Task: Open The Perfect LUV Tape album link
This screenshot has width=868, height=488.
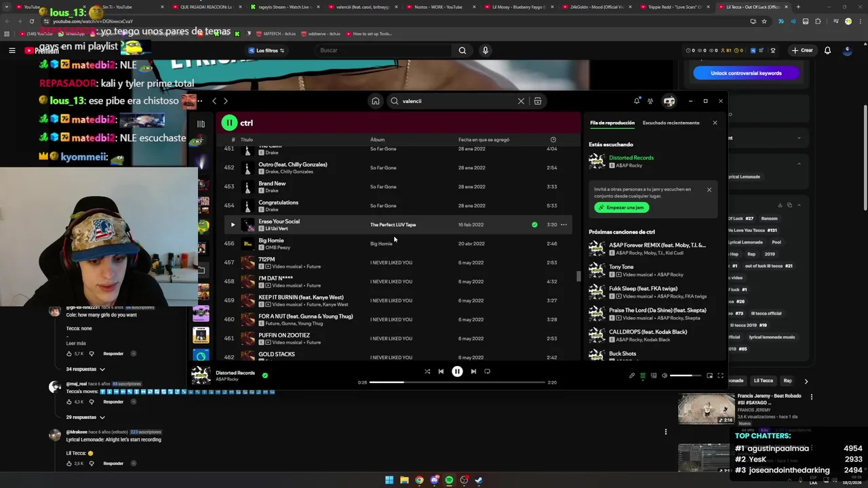Action: click(393, 224)
